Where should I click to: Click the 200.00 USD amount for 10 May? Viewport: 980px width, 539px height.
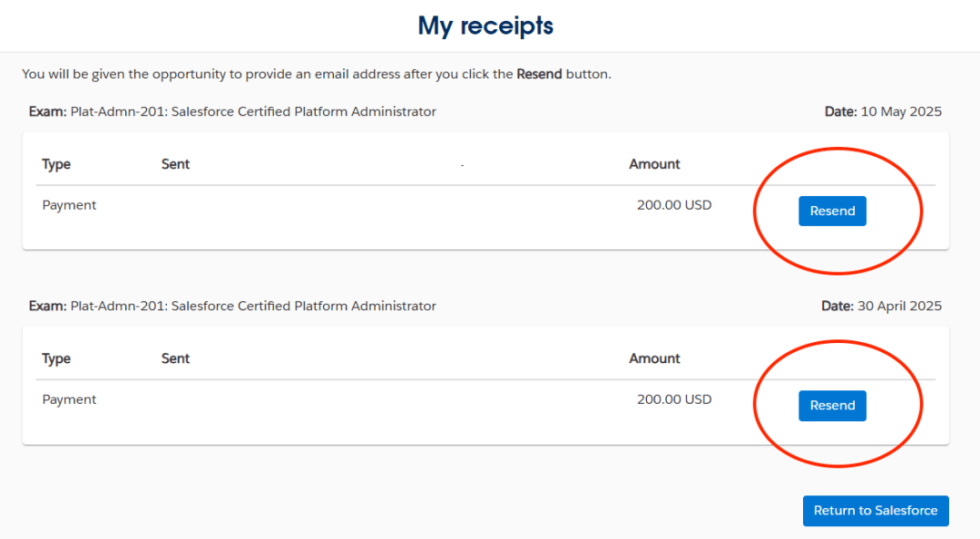tap(674, 205)
